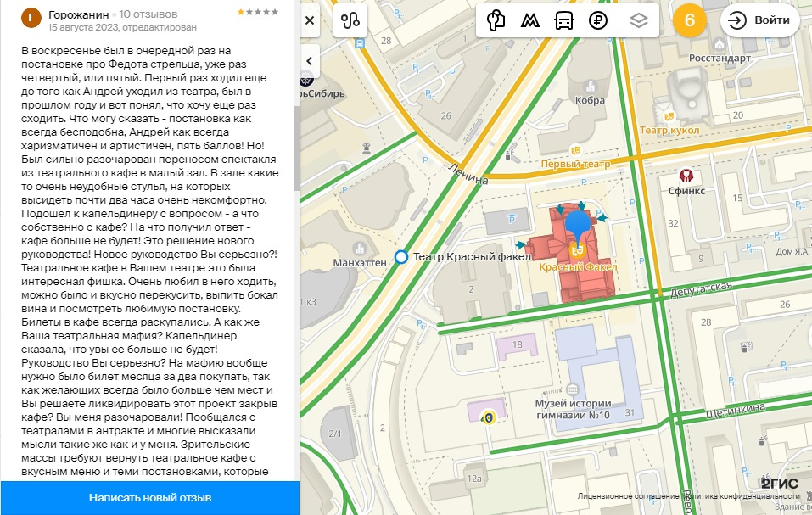Click the Кобра building icon
This screenshot has height=515, width=812.
pyautogui.click(x=590, y=87)
